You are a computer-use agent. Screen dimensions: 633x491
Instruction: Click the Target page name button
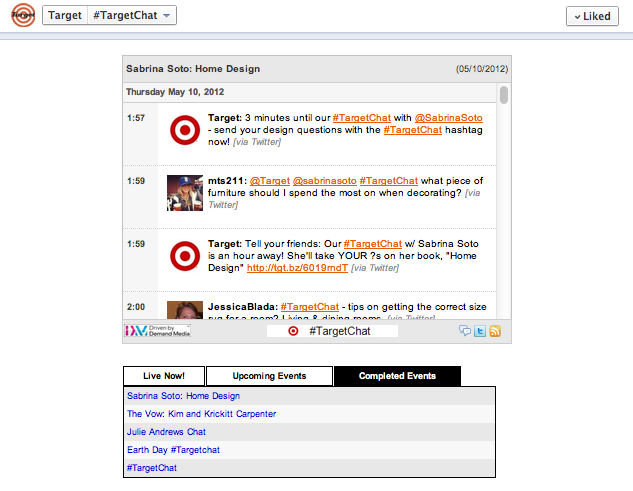65,15
